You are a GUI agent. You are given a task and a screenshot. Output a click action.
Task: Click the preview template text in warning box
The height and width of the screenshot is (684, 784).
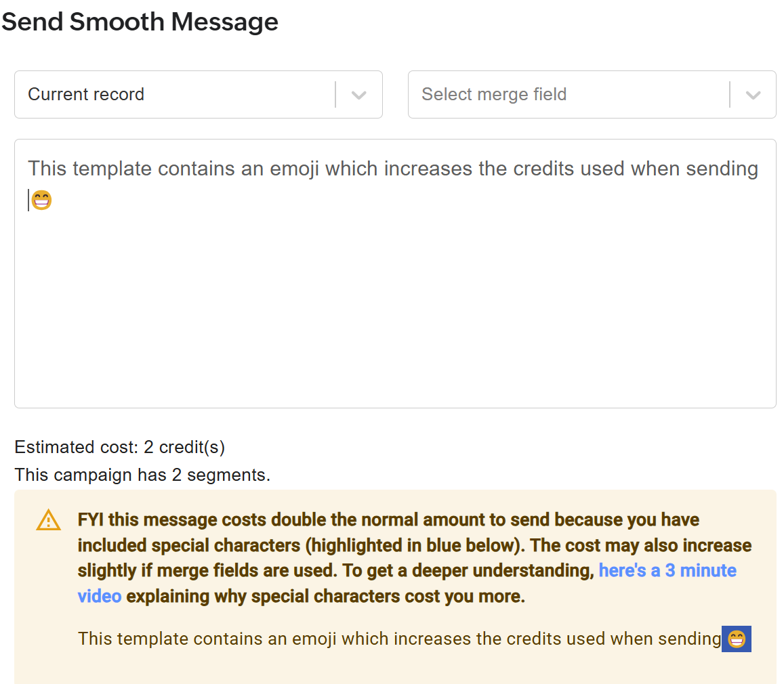pos(400,639)
